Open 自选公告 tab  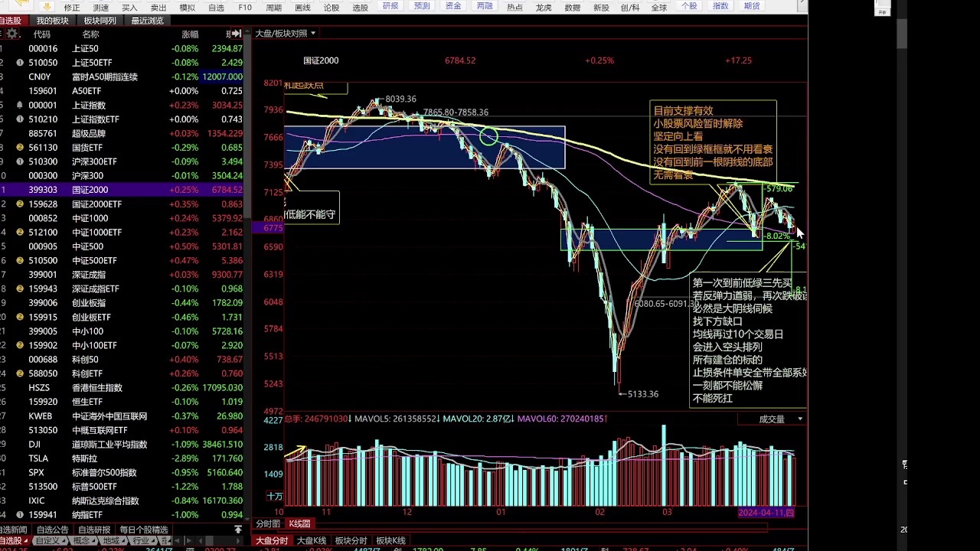(52, 530)
